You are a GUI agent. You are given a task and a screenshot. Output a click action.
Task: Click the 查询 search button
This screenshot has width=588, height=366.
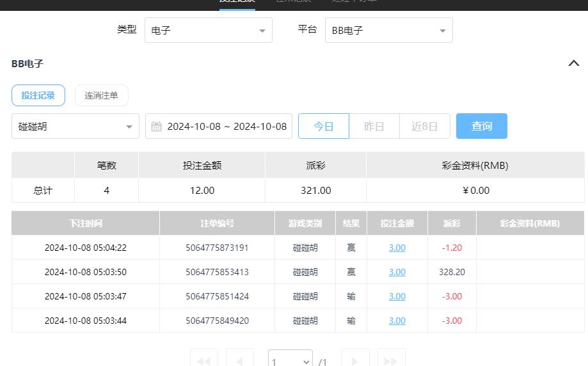click(481, 127)
